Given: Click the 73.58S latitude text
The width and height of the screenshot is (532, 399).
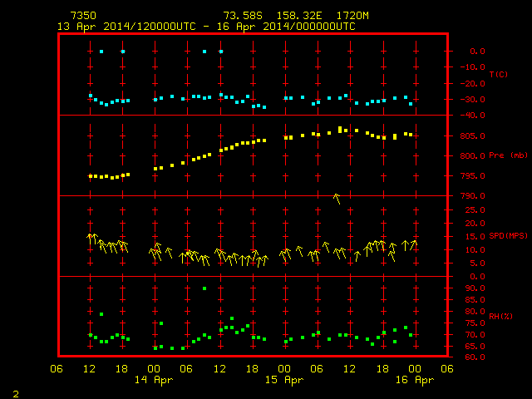Looking at the screenshot, I should [x=243, y=16].
